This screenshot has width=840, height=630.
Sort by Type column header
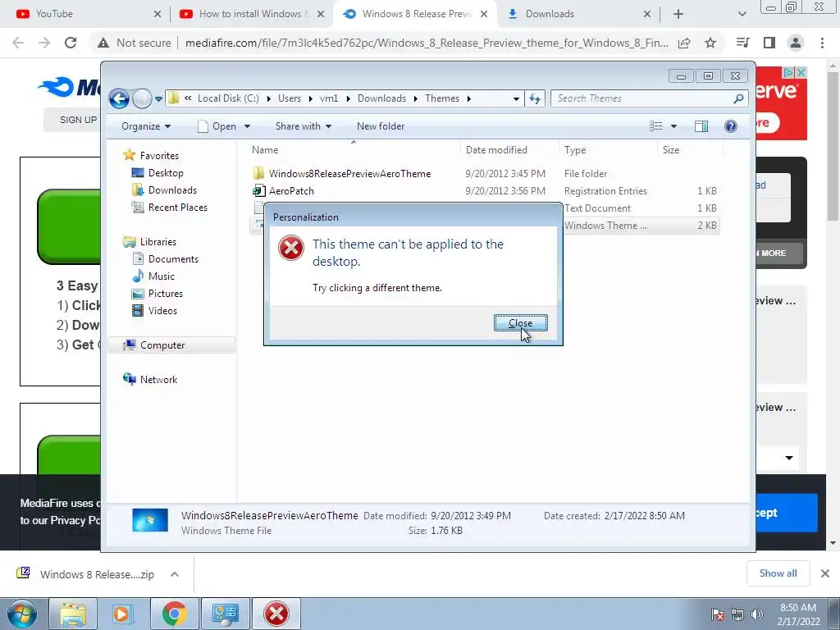pyautogui.click(x=575, y=150)
